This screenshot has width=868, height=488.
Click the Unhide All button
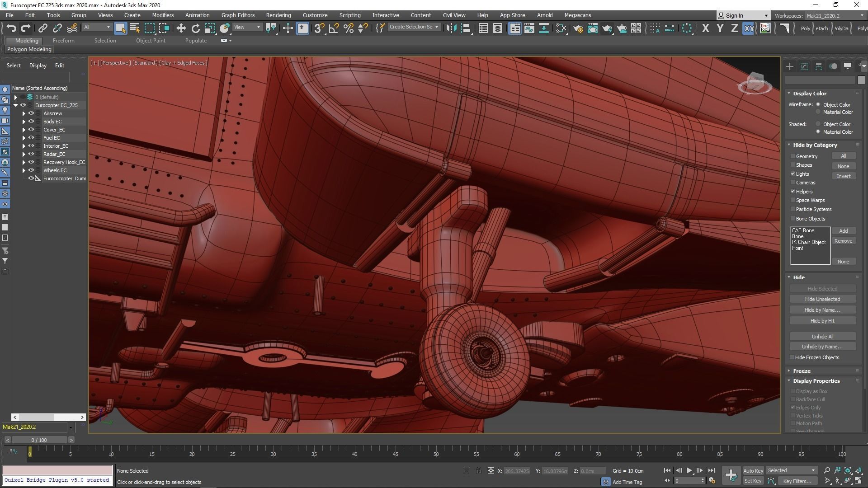[x=822, y=337]
